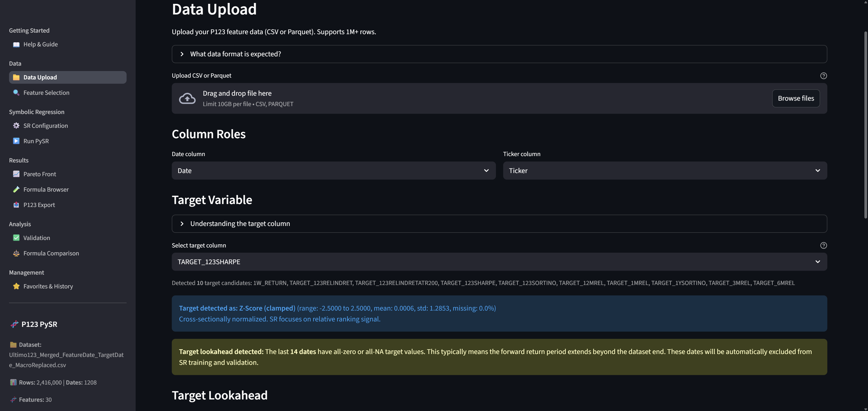Open the Formula Comparison page
The height and width of the screenshot is (411, 868).
(51, 253)
